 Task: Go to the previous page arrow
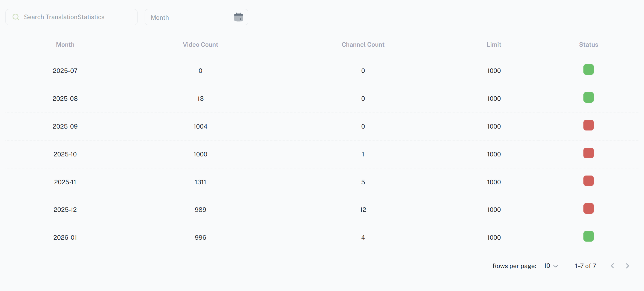tap(612, 266)
